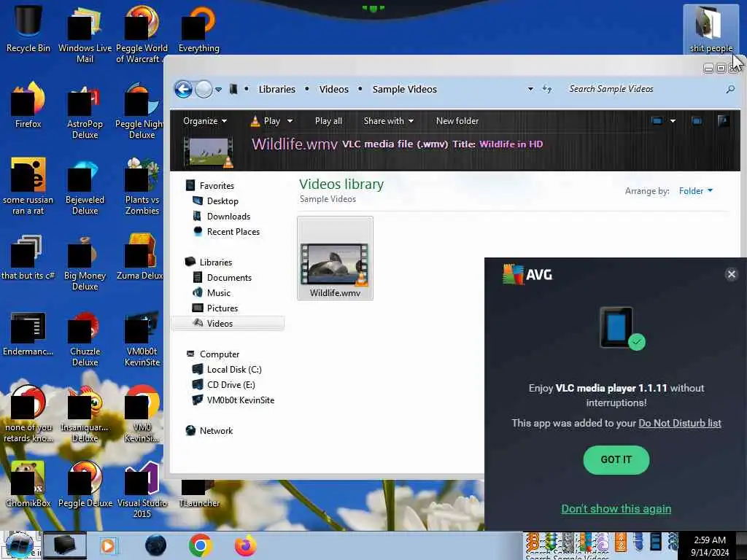The height and width of the screenshot is (560, 747).
Task: Open the address bar history dropdown
Action: click(530, 89)
